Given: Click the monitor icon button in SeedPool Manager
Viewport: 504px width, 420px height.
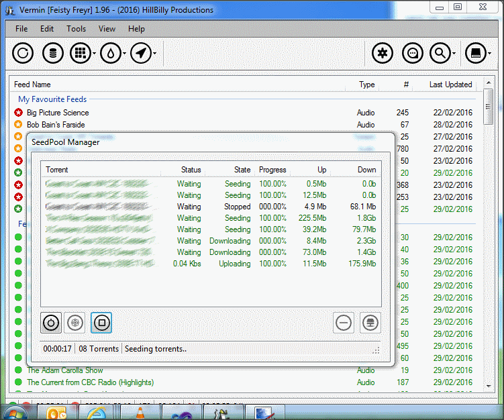Looking at the screenshot, I should pyautogui.click(x=370, y=323).
